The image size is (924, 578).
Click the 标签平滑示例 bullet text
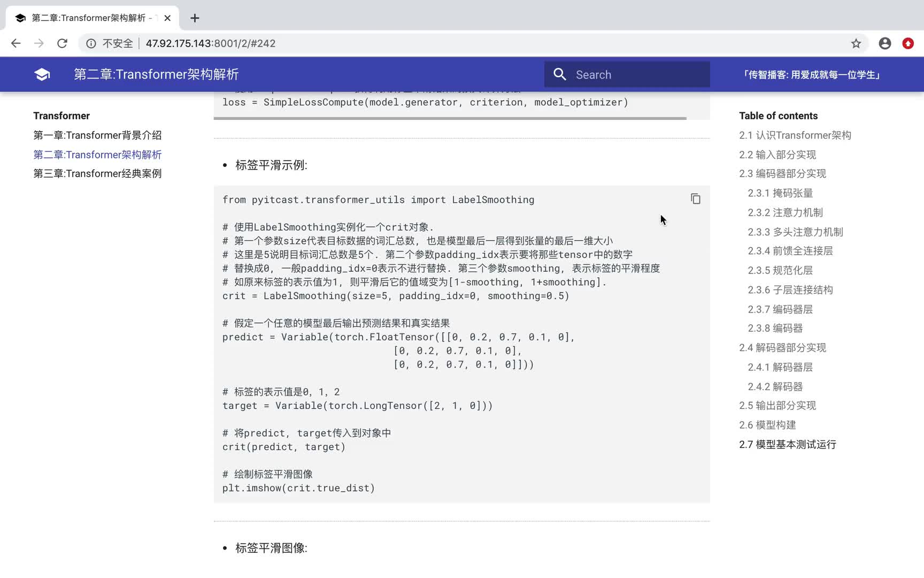(271, 165)
